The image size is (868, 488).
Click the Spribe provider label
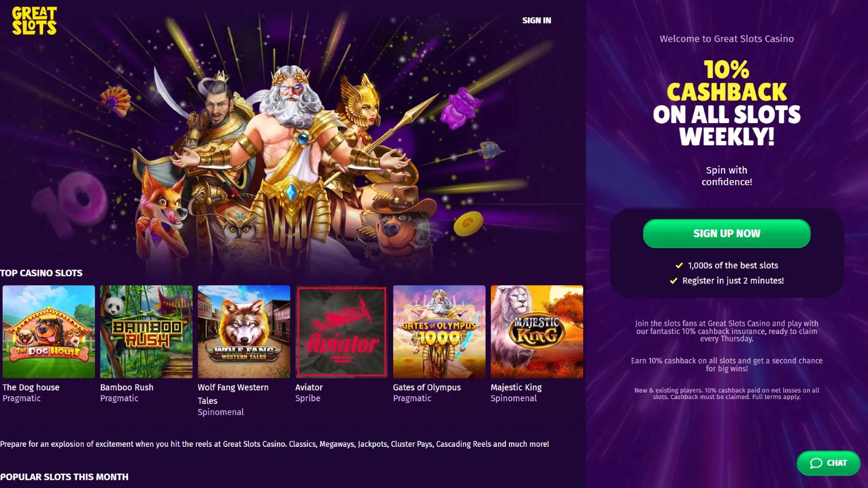(x=308, y=398)
